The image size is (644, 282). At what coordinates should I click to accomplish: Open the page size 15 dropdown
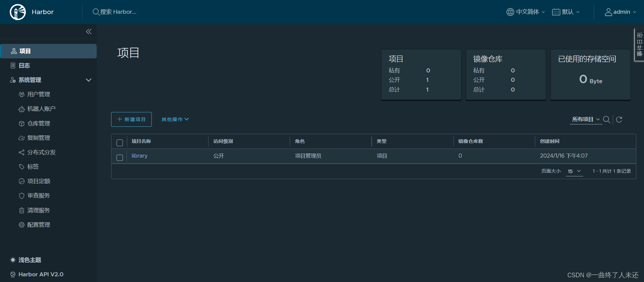pyautogui.click(x=574, y=171)
